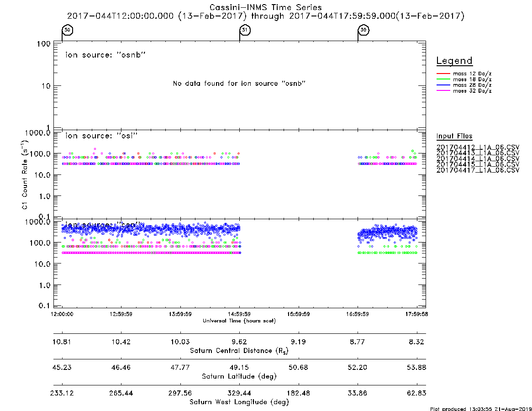Click marker 30 above the 12:00:00 tick

tap(68, 30)
